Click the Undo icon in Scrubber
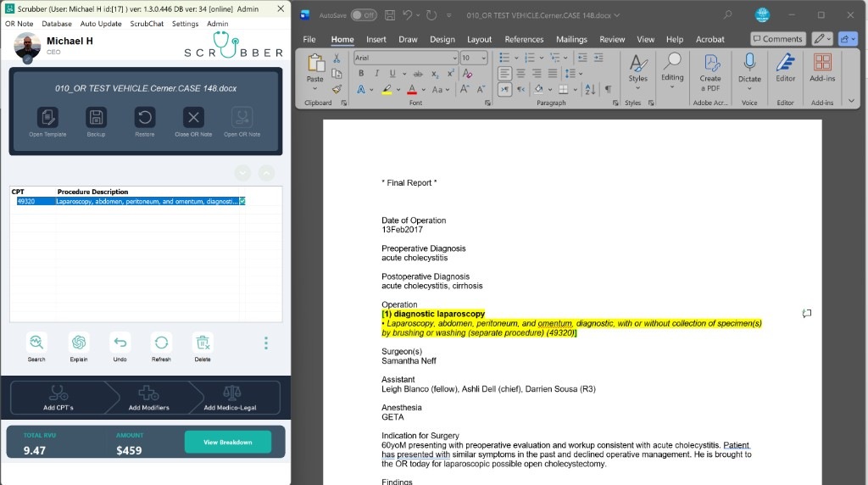Screen dimensions: 868x485 120,343
